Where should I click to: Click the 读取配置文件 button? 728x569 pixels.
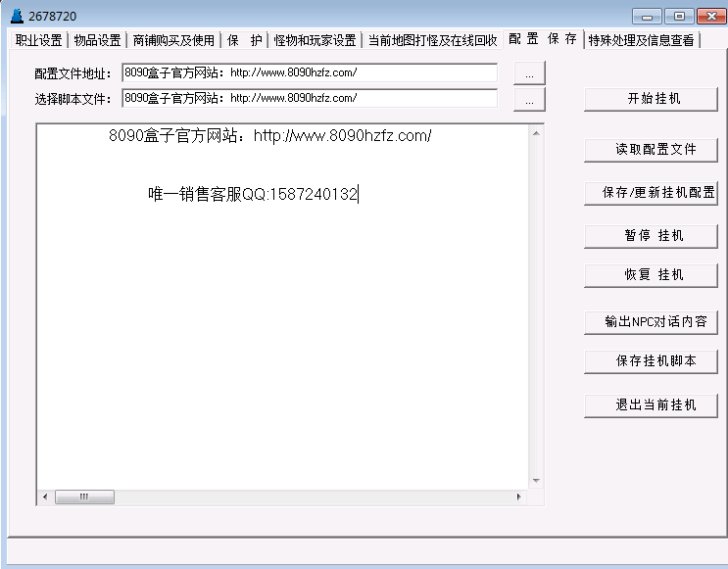click(651, 150)
